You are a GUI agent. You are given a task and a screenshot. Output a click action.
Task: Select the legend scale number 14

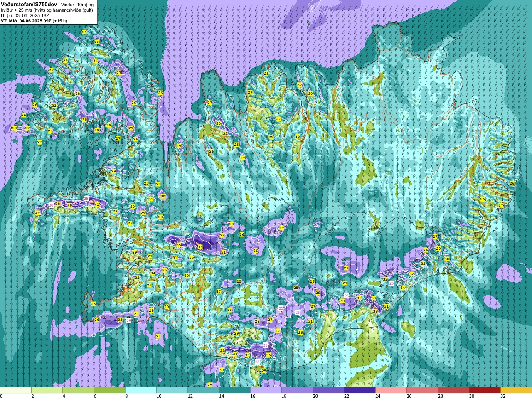[x=222, y=396]
